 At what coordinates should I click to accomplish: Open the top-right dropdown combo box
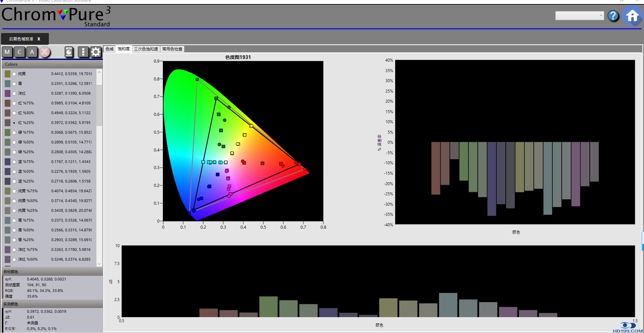click(579, 15)
